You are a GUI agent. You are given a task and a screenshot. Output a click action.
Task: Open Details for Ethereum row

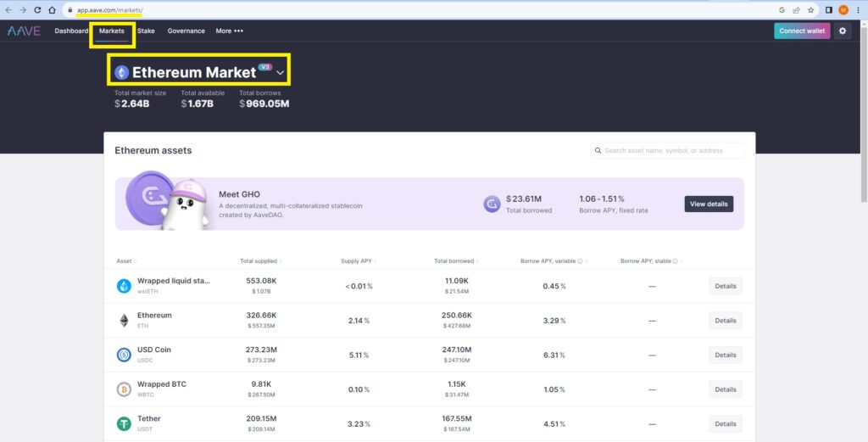click(x=726, y=320)
